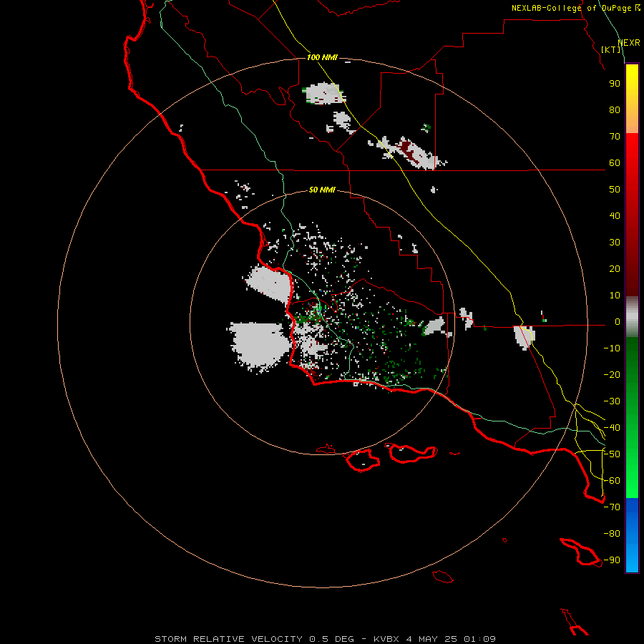Click the '-10' value on the velocity scale
The height and width of the screenshot is (644, 644).
click(x=612, y=348)
